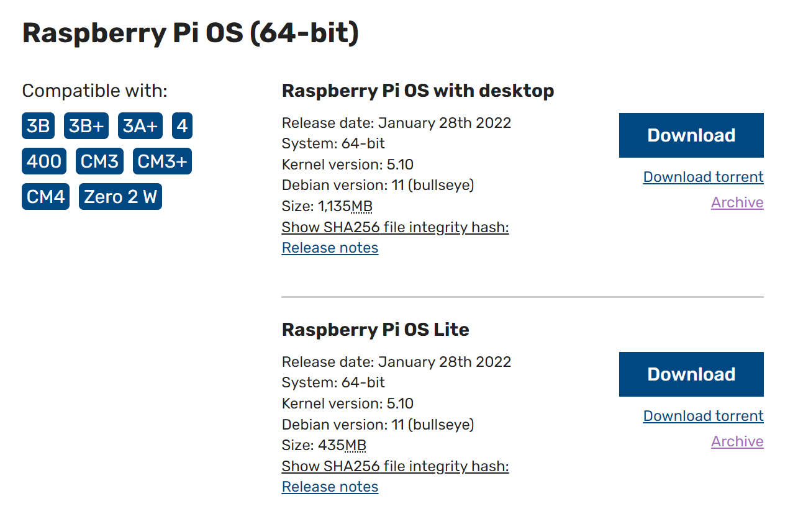Select the 3B compatibility badge

tap(39, 125)
